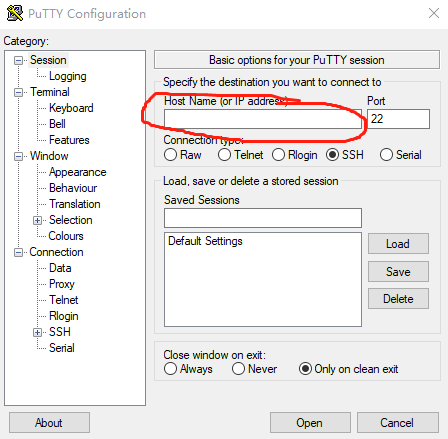The width and height of the screenshot is (448, 439).
Task: Click the Open button
Action: click(310, 423)
